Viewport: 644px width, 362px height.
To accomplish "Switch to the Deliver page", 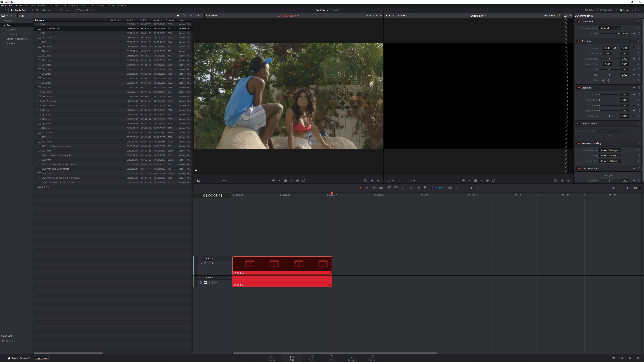I will pos(372,358).
